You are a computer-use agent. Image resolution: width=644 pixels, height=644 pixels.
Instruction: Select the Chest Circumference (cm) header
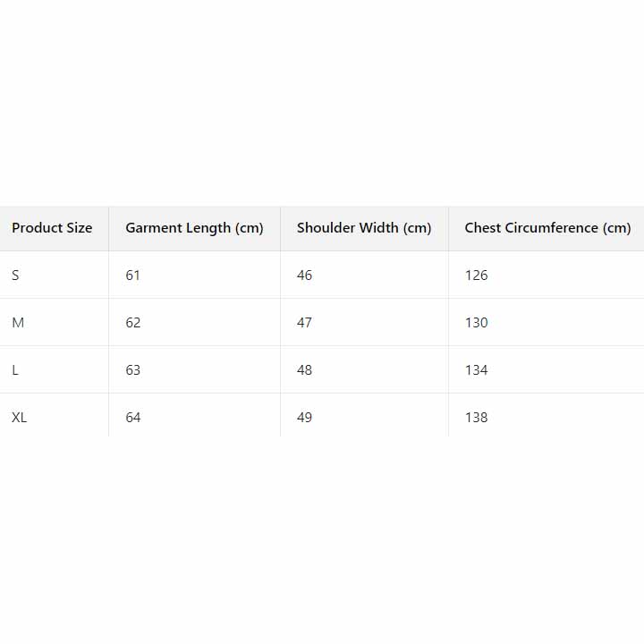(x=547, y=228)
